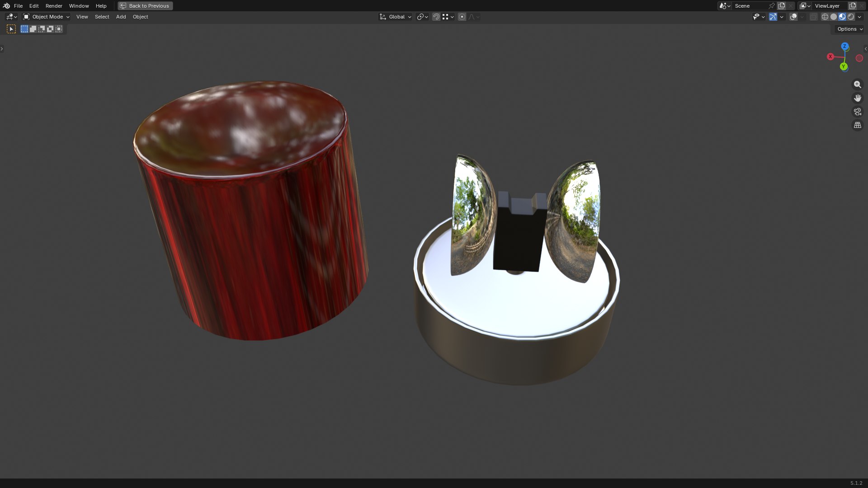
Task: Open the editor type selector
Action: tap(11, 17)
